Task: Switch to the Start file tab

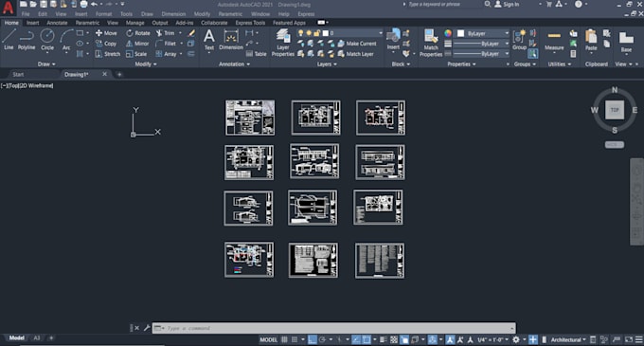Action: pos(18,74)
